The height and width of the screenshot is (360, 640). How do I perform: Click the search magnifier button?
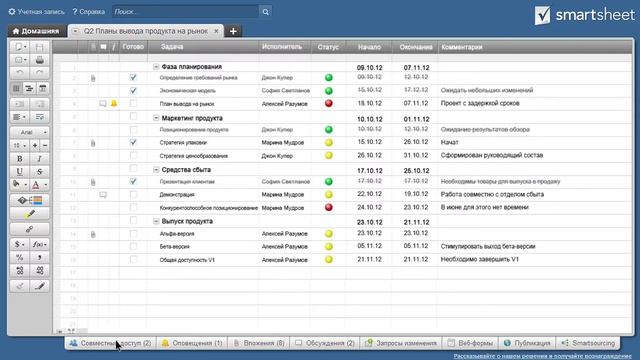pos(265,12)
